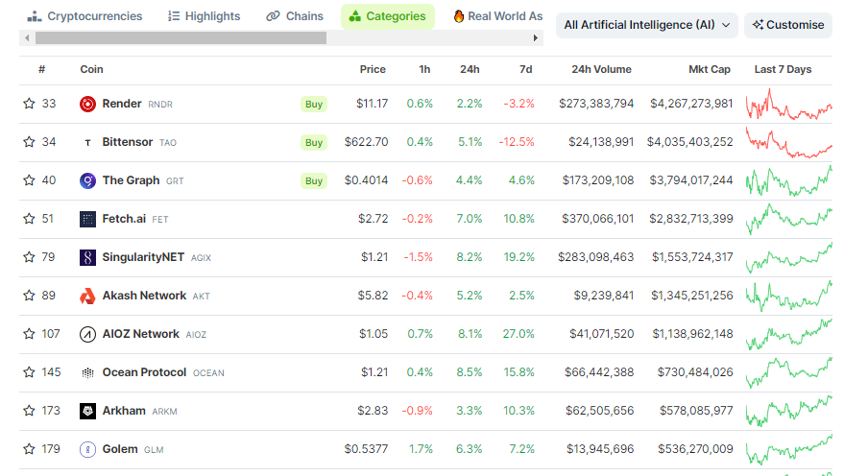Click the Ocean Protocol logo icon

click(x=87, y=372)
